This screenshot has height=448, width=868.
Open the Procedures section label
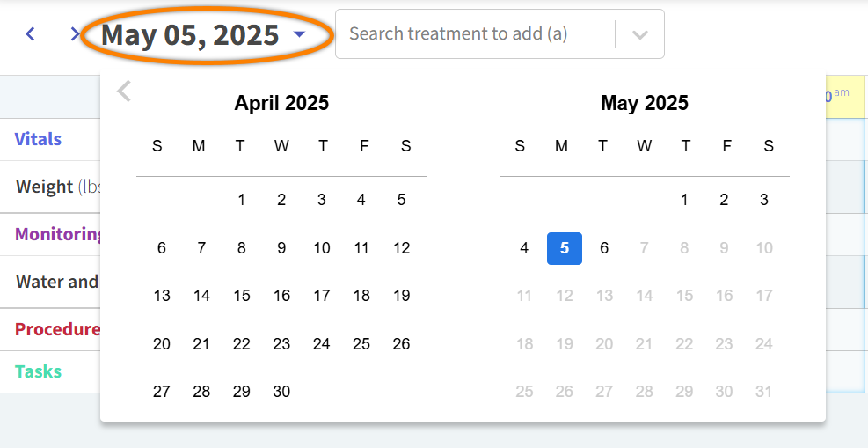(57, 329)
